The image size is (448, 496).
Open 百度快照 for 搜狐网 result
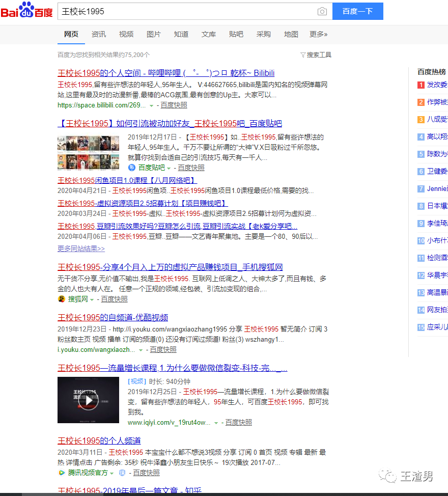(x=115, y=299)
